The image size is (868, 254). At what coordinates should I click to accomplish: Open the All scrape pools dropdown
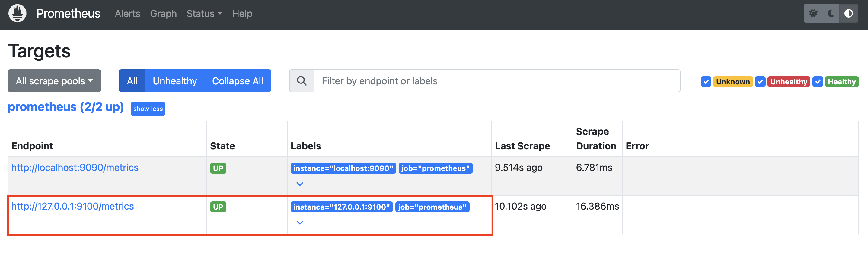pos(54,81)
